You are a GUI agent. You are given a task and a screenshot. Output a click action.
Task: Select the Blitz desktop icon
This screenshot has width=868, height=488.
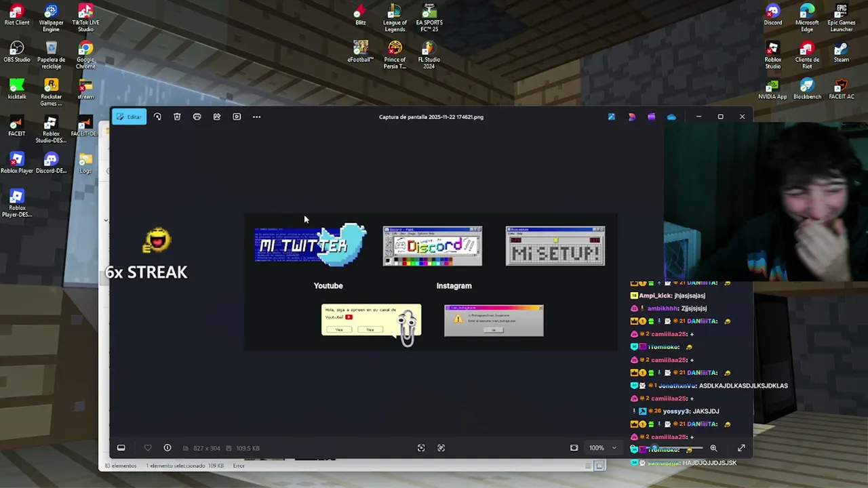pos(361,15)
